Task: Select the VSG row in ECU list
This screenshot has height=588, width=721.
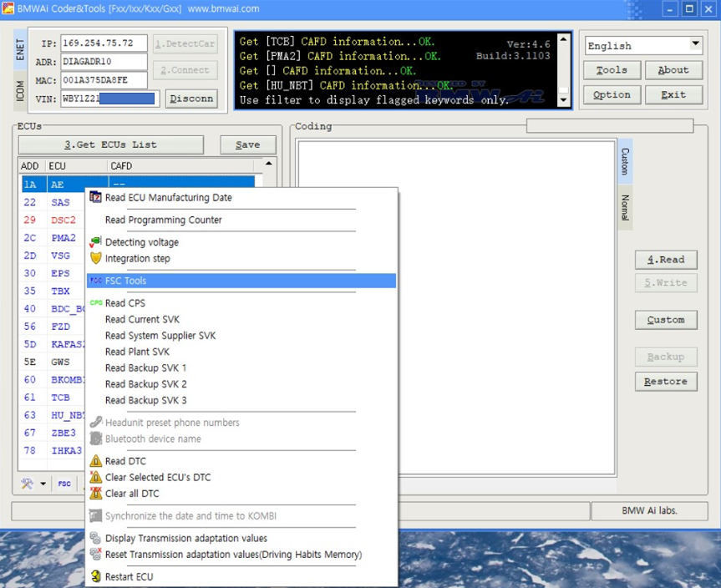Action: [53, 255]
